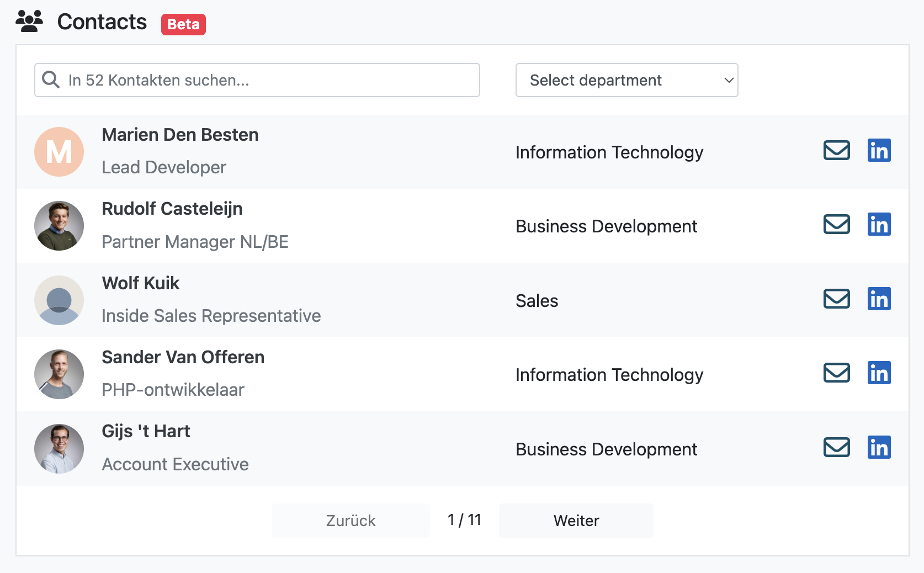Open Rudolf Casteleijn's LinkedIn profile icon
This screenshot has width=924, height=573.
879,224
